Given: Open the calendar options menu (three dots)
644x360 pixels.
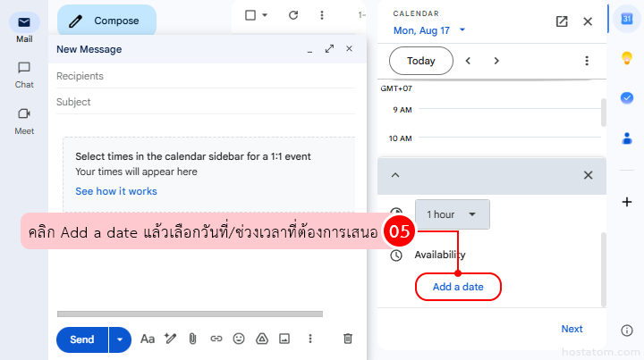Looking at the screenshot, I should tap(587, 61).
